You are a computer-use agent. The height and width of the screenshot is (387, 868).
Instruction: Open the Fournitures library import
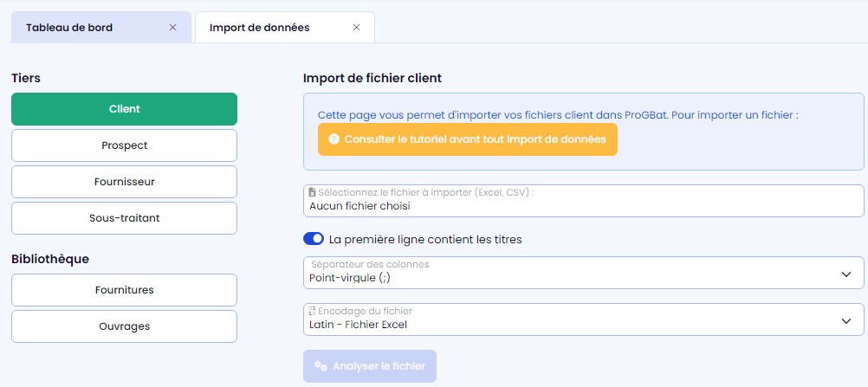(124, 290)
